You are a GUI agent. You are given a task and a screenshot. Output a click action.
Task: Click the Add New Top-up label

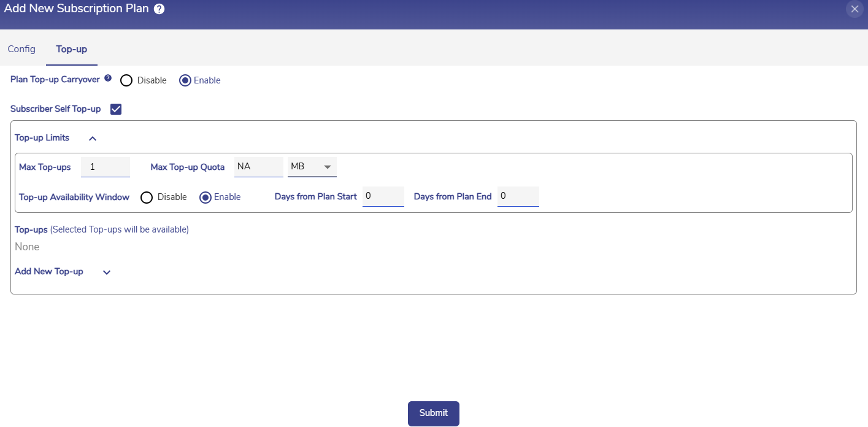(49, 271)
